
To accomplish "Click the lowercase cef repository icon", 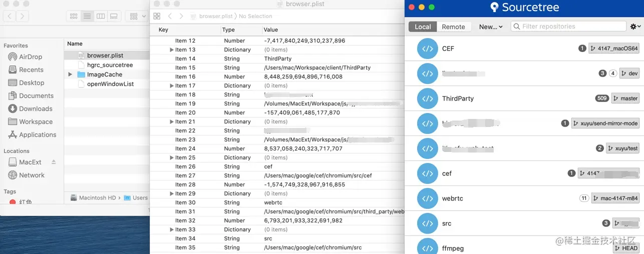I will coord(427,173).
